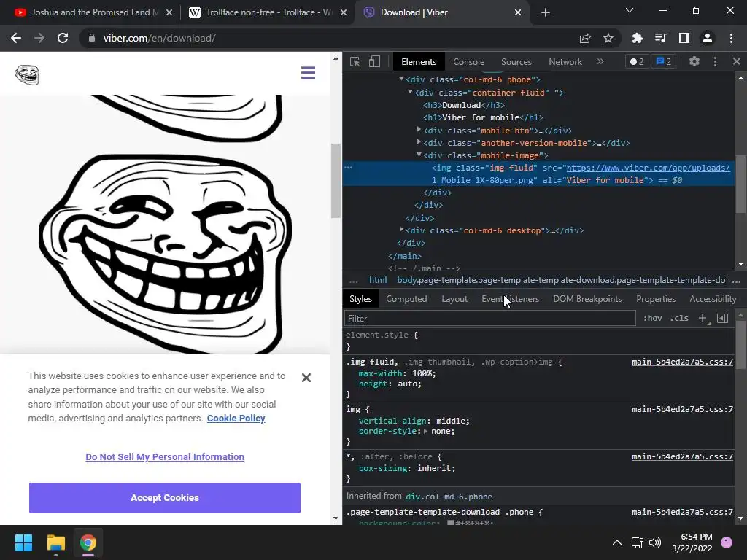Image resolution: width=747 pixels, height=560 pixels.
Task: Collapse the col-md-6 phone div
Action: [x=402, y=79]
